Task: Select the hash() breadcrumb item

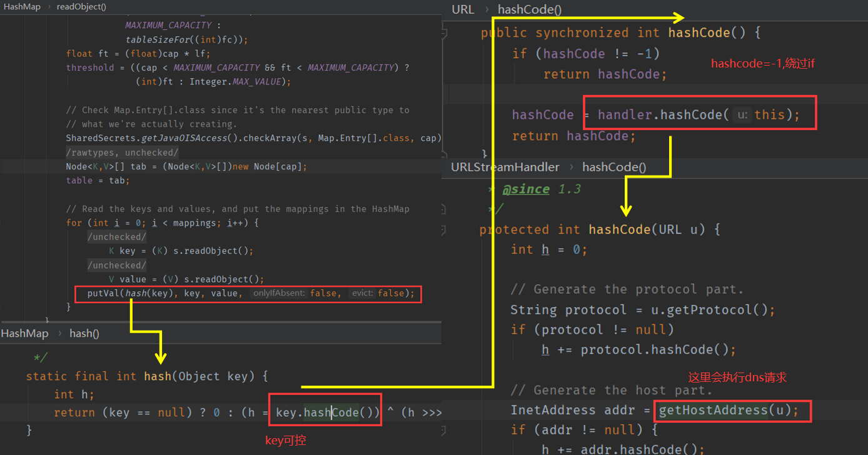Action: (84, 334)
